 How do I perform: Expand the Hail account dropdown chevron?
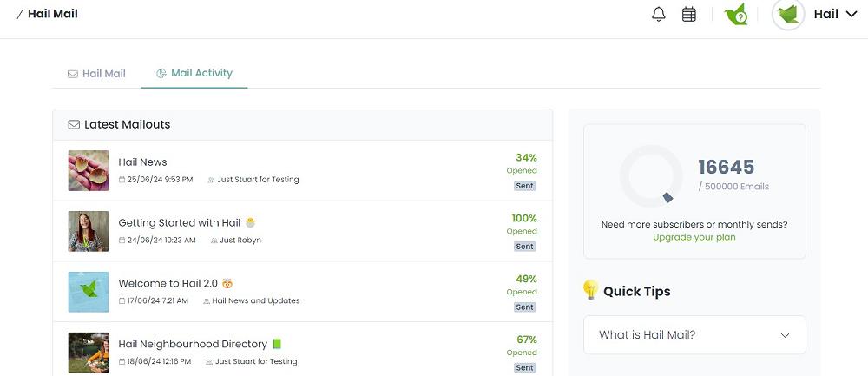coord(851,14)
